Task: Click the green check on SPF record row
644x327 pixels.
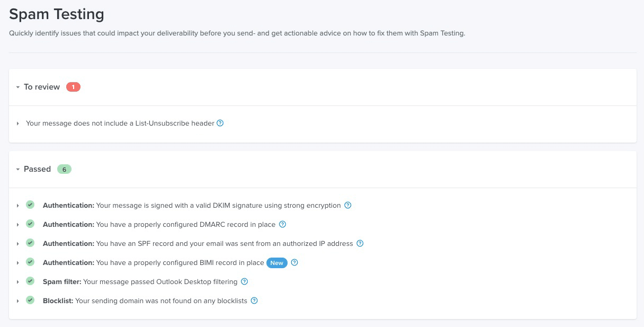Action: click(x=30, y=242)
